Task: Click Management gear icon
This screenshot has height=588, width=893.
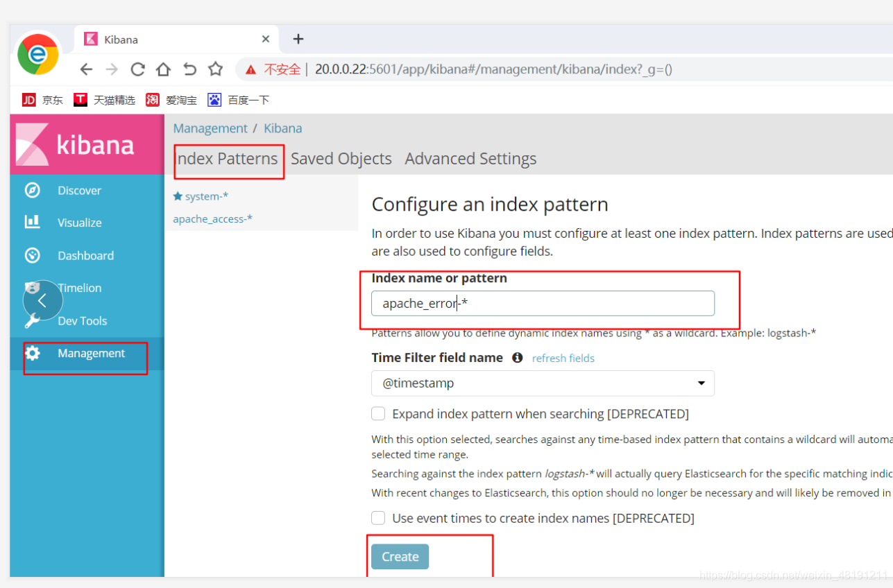Action: point(32,353)
